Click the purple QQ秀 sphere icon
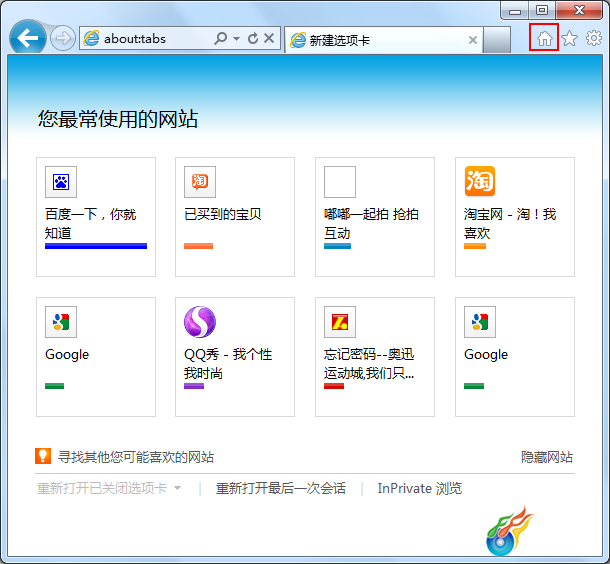The width and height of the screenshot is (610, 564). (200, 322)
